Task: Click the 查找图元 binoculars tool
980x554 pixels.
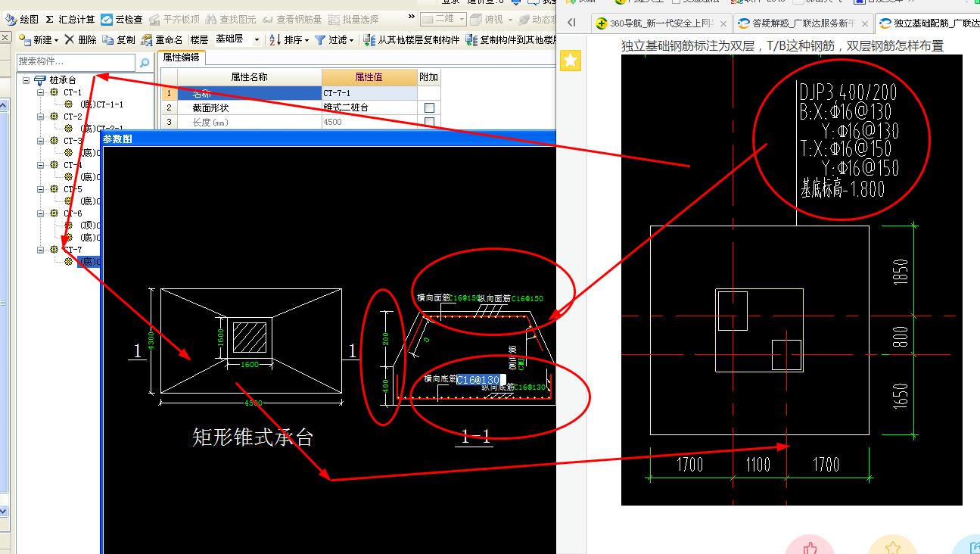Action: point(231,19)
